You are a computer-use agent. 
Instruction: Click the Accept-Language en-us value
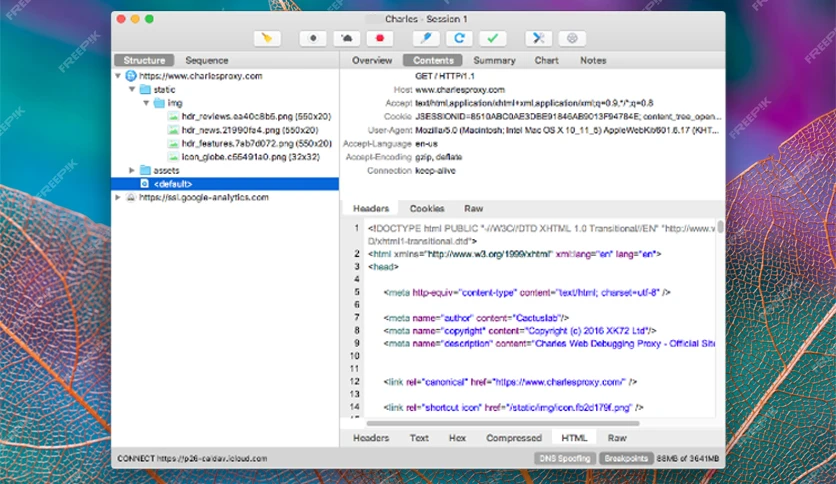[x=426, y=143]
